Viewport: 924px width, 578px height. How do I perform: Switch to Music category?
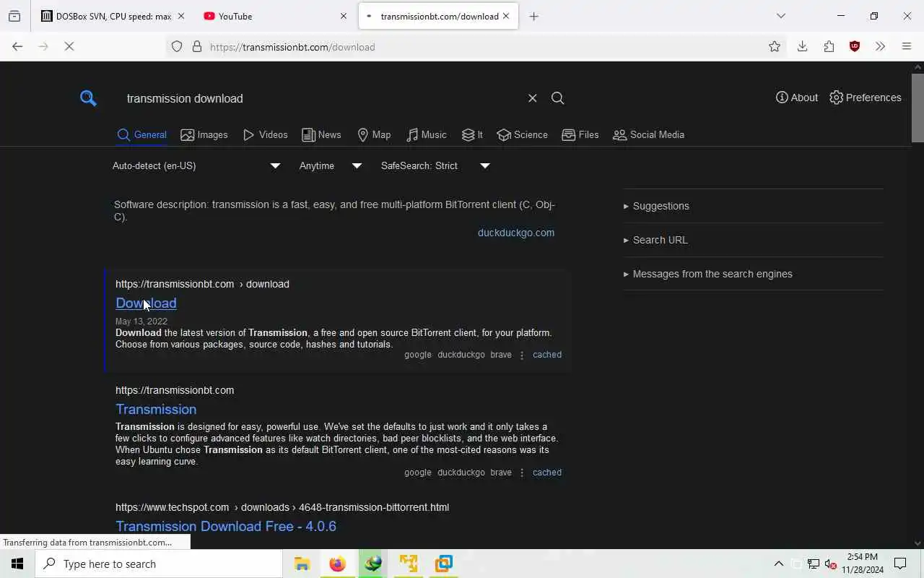(x=426, y=135)
